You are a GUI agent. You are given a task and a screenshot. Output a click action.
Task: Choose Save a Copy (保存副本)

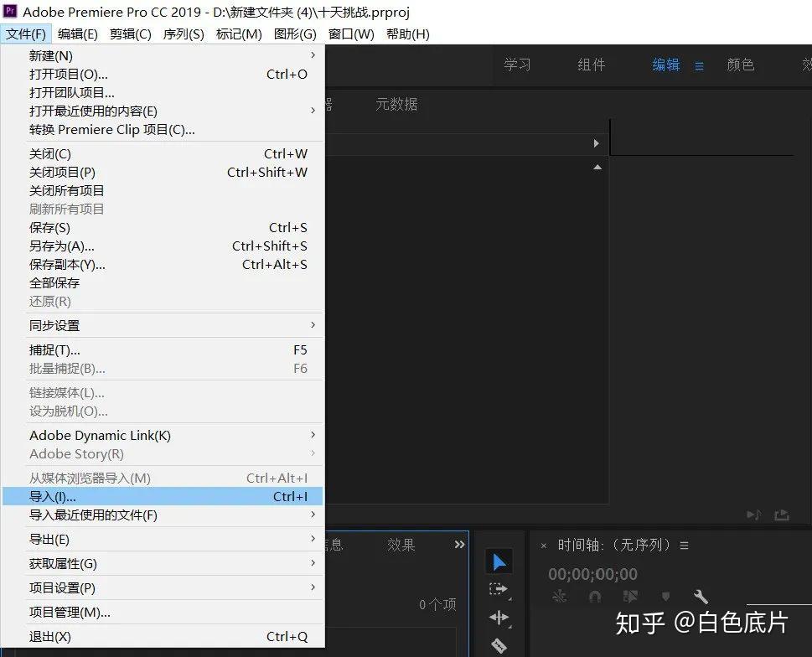click(163, 265)
